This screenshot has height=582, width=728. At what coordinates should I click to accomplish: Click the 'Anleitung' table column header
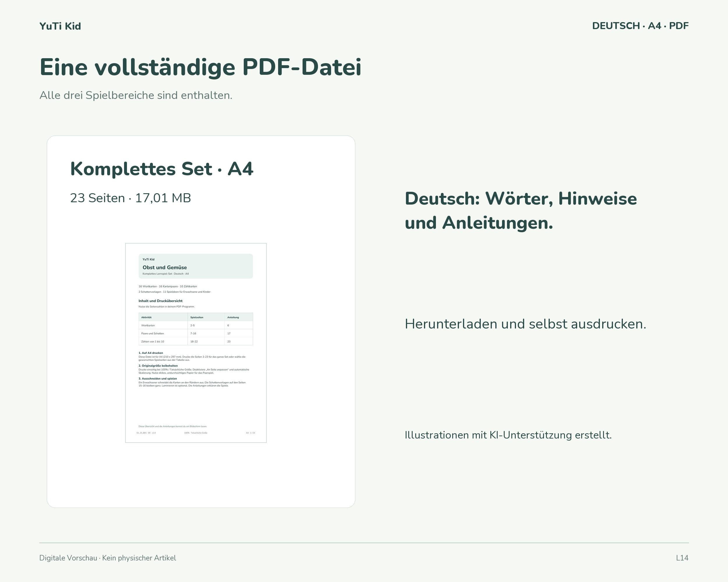tap(233, 317)
